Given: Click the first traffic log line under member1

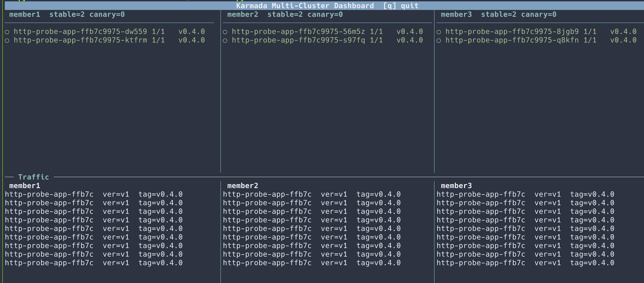Looking at the screenshot, I should 94,194.
